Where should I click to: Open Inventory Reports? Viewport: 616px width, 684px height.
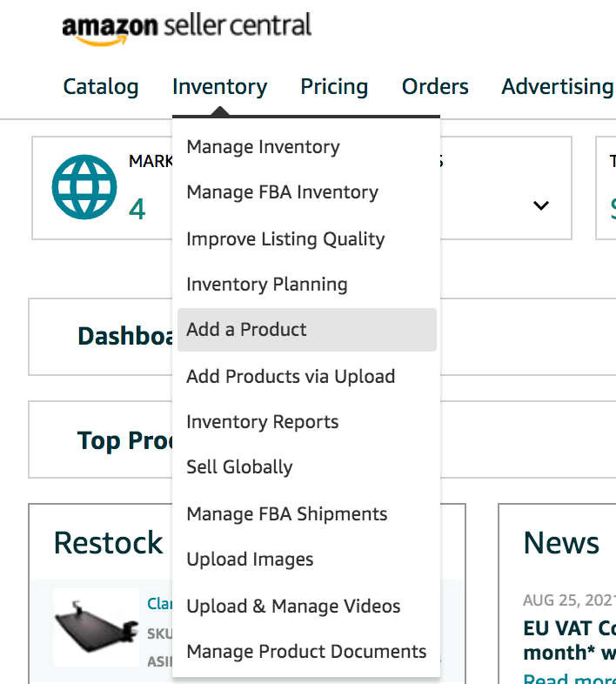tap(262, 422)
